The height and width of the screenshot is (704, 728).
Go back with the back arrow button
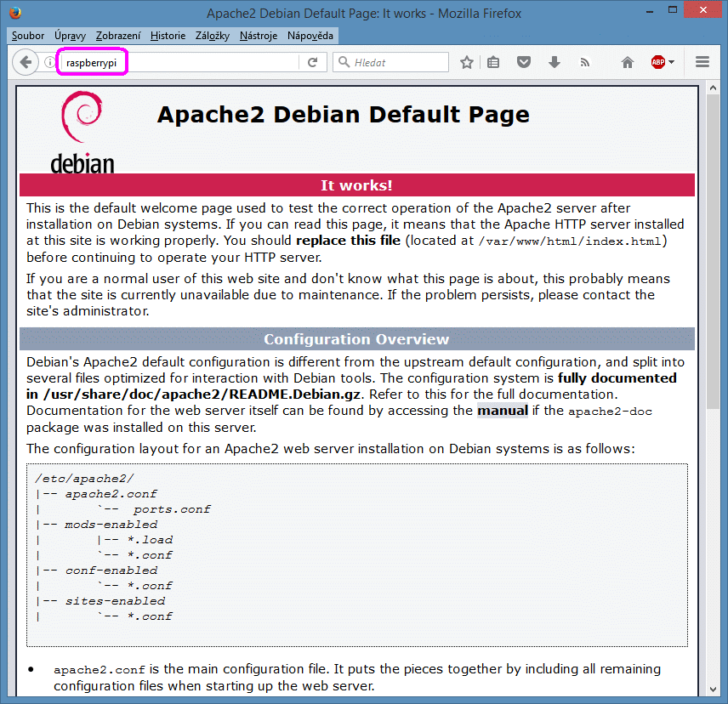[26, 62]
